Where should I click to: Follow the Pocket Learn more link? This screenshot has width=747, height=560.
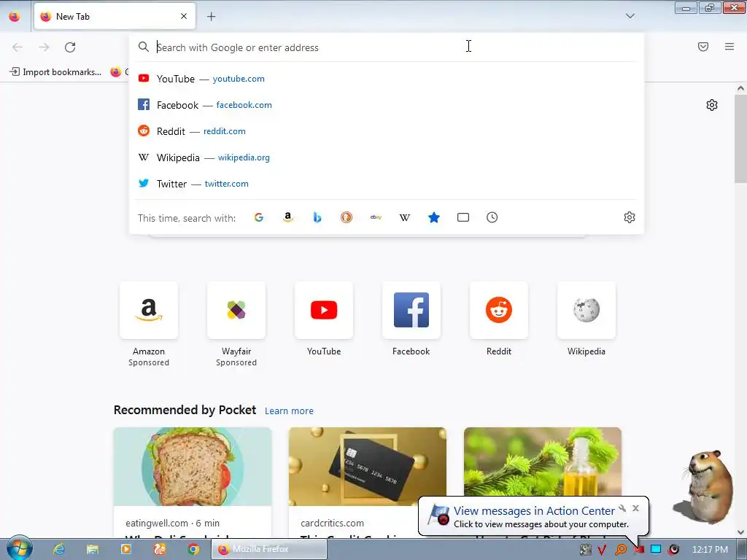coord(289,411)
